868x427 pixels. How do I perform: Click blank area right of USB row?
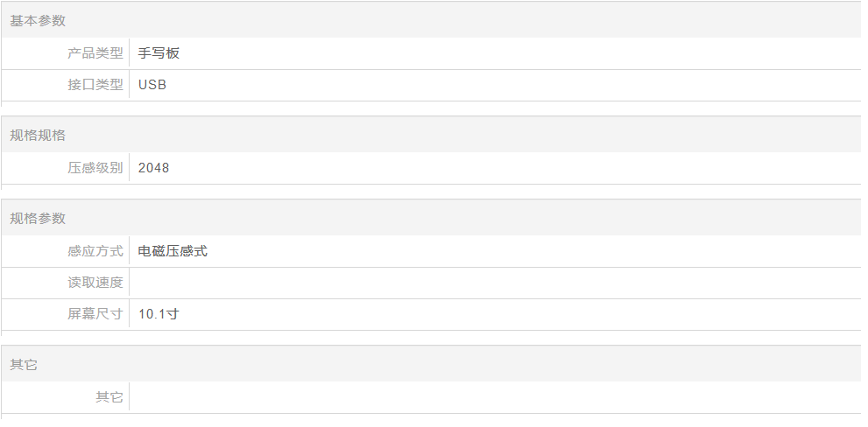[x=514, y=85]
